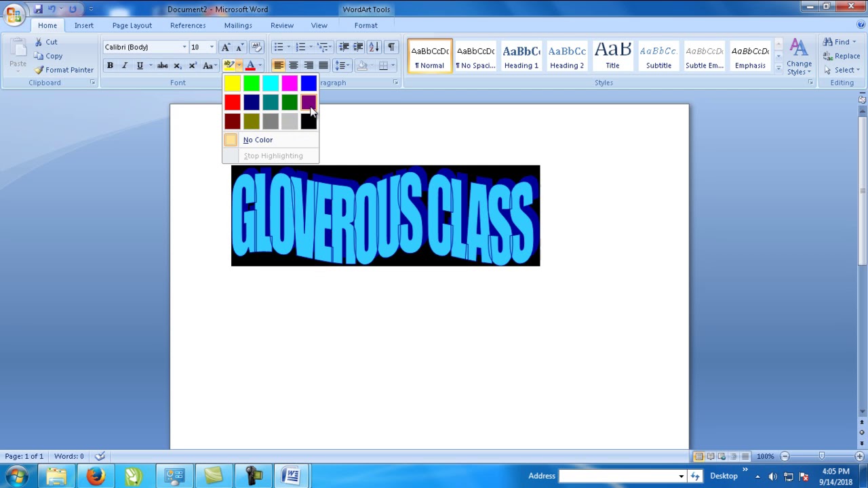
Task: Open the Page Layout tab
Action: [132, 26]
